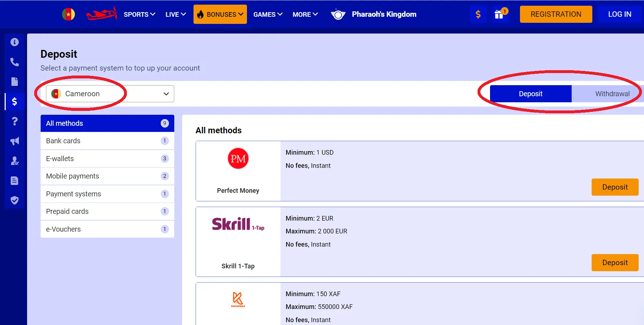Open the question mark help icon
This screenshot has height=325, width=644.
click(15, 122)
